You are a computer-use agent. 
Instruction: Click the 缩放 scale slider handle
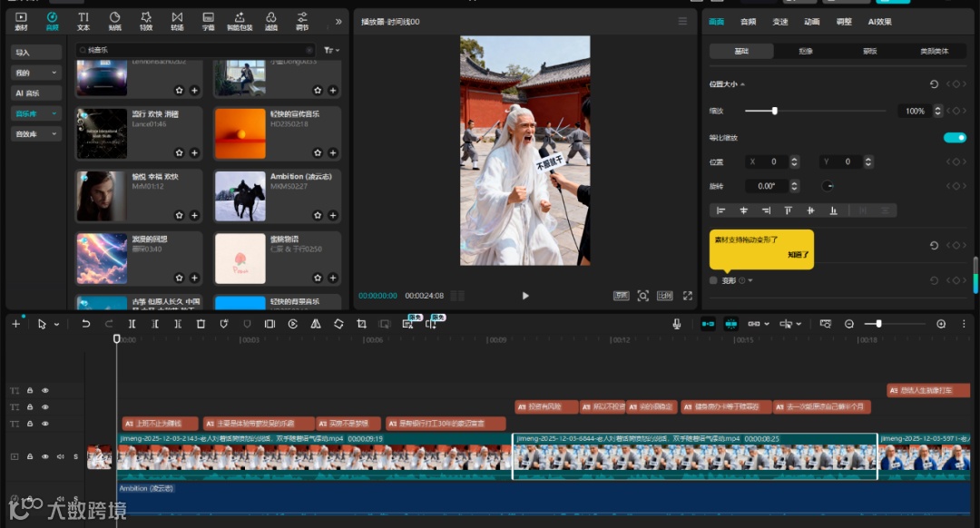774,111
